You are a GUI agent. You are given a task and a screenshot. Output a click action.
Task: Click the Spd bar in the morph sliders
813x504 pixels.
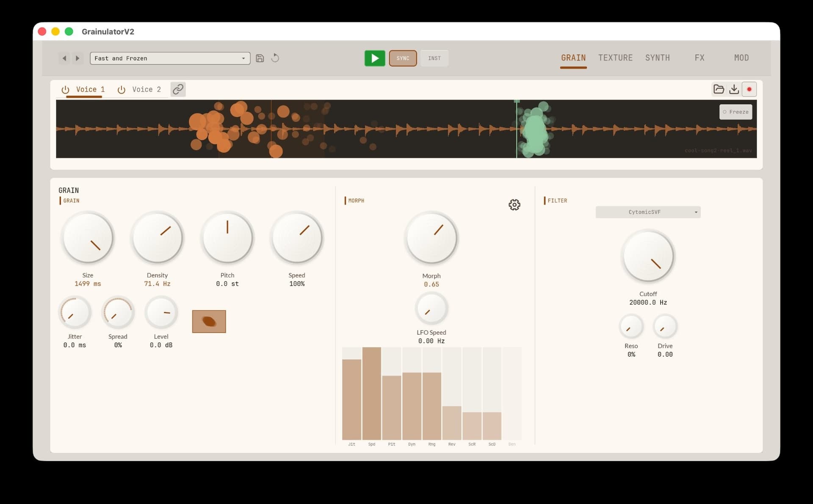371,394
